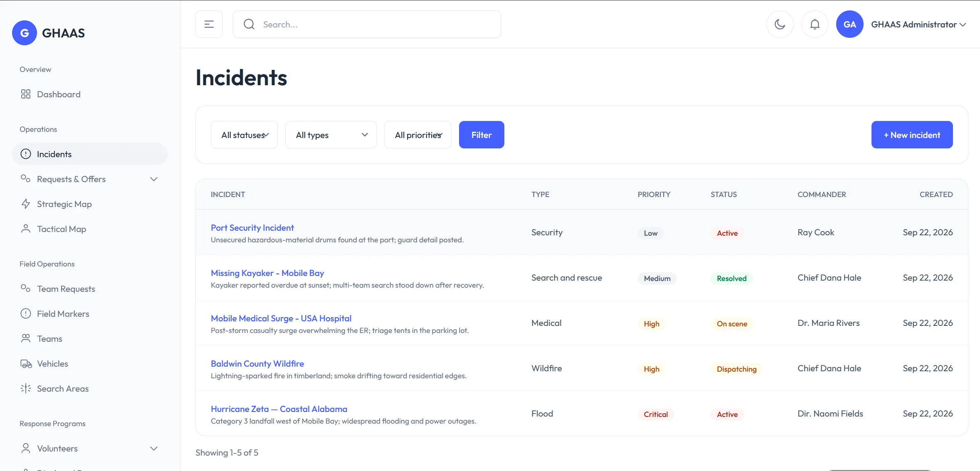Click the Volunteers person icon
This screenshot has width=980, height=471.
pyautogui.click(x=26, y=448)
